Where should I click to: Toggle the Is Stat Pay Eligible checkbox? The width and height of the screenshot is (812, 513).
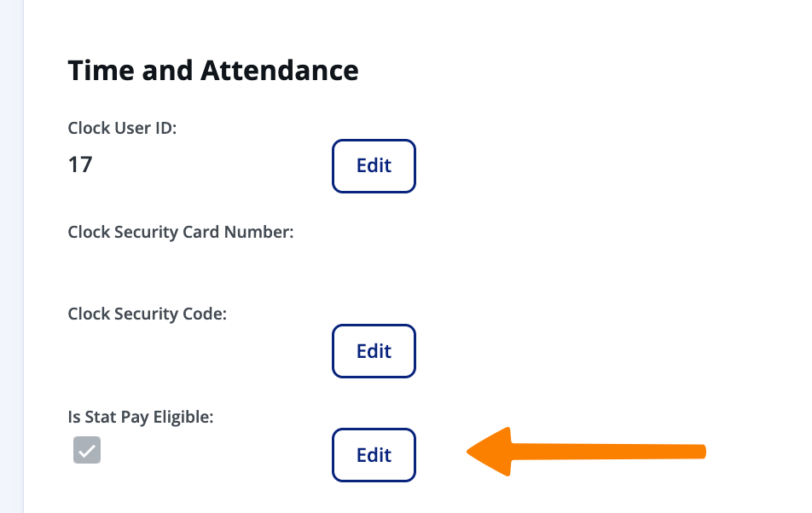pyautogui.click(x=87, y=451)
